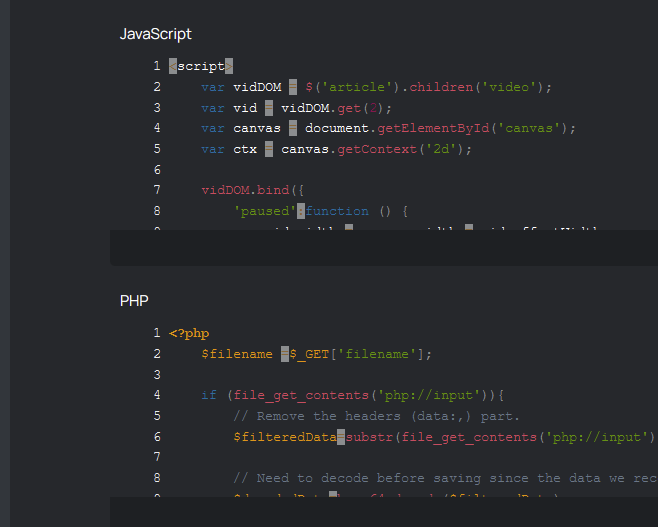Screen dimensions: 658x527
Task: Click the function keyword in line 8
Action: [337, 211]
